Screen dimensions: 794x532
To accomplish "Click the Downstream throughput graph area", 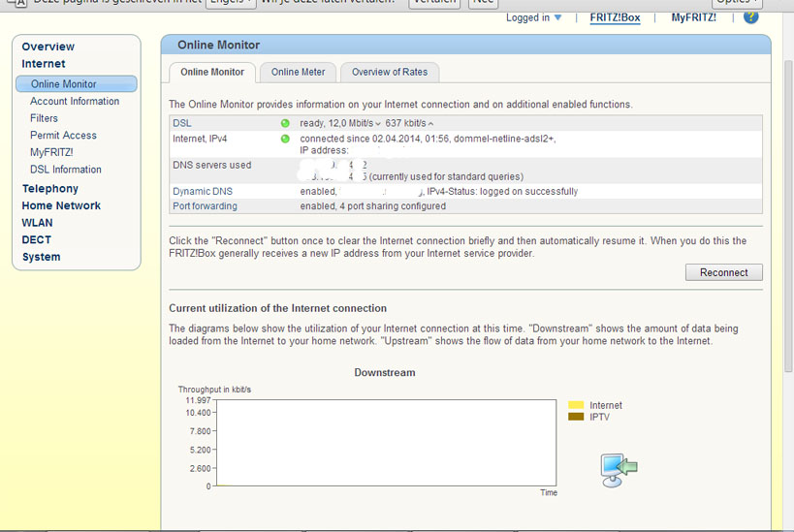I will coord(387,443).
